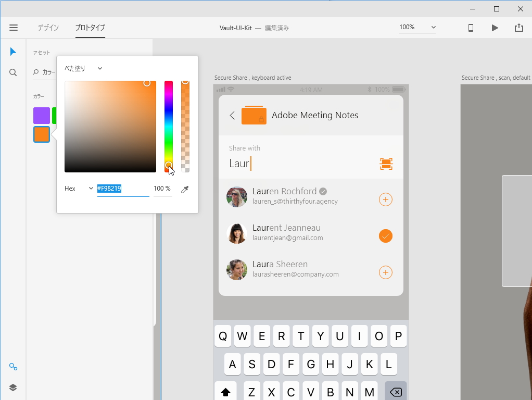
Task: Open the ベた塗り fill type dropdown
Action: 83,68
